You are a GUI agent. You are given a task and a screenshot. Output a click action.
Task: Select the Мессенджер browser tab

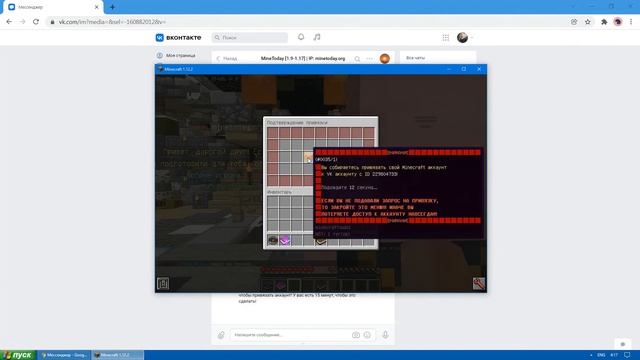tap(52, 7)
